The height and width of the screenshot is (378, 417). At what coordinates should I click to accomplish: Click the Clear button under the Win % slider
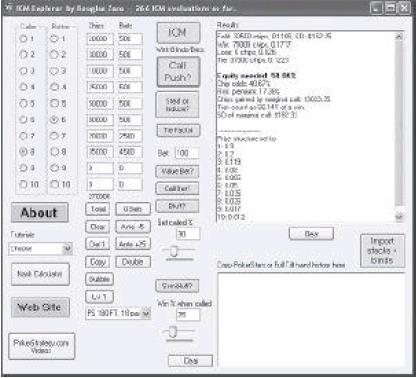pos(190,361)
